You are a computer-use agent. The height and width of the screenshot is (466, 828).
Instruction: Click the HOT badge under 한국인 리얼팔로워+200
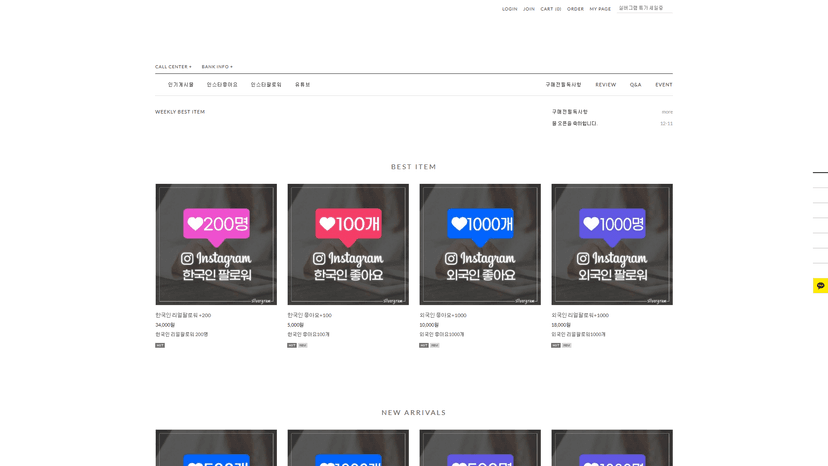[160, 345]
